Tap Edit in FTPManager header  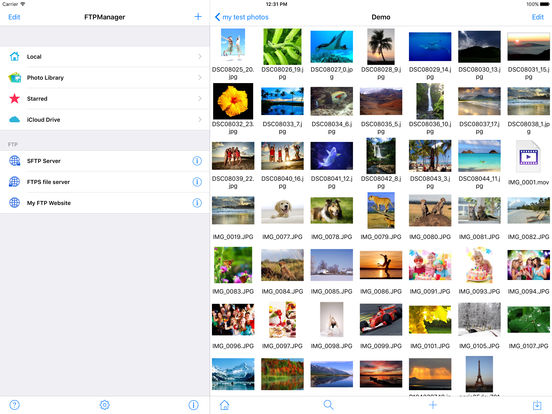[14, 17]
